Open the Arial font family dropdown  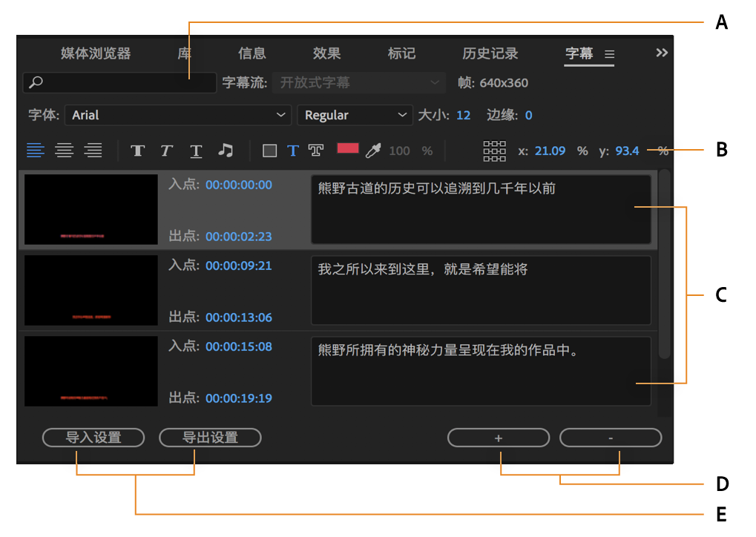tap(178, 115)
